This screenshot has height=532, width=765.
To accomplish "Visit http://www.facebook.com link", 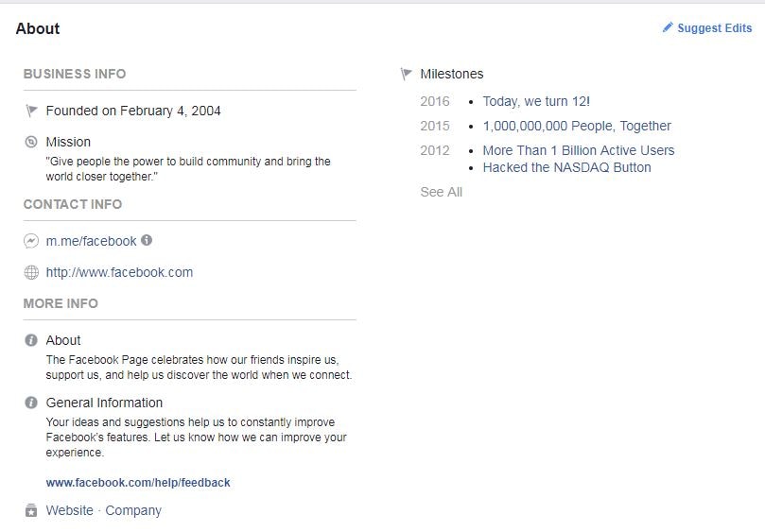I will coord(119,272).
